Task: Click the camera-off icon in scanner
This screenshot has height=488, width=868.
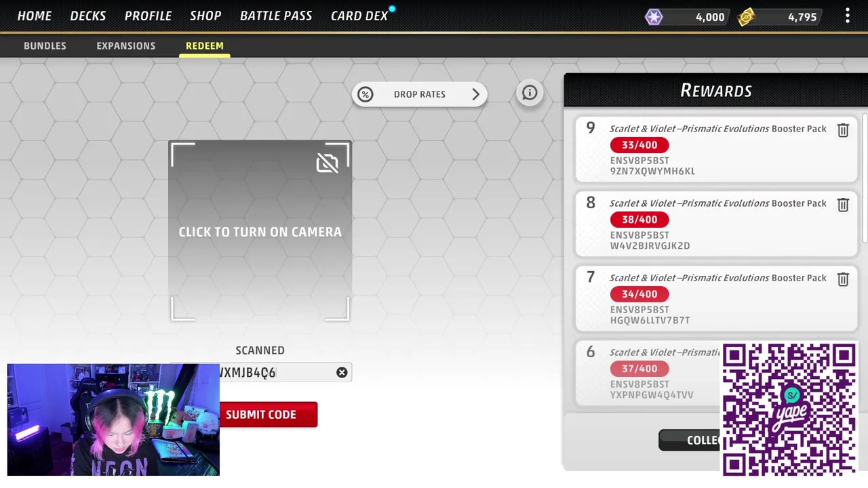Action: (x=327, y=163)
